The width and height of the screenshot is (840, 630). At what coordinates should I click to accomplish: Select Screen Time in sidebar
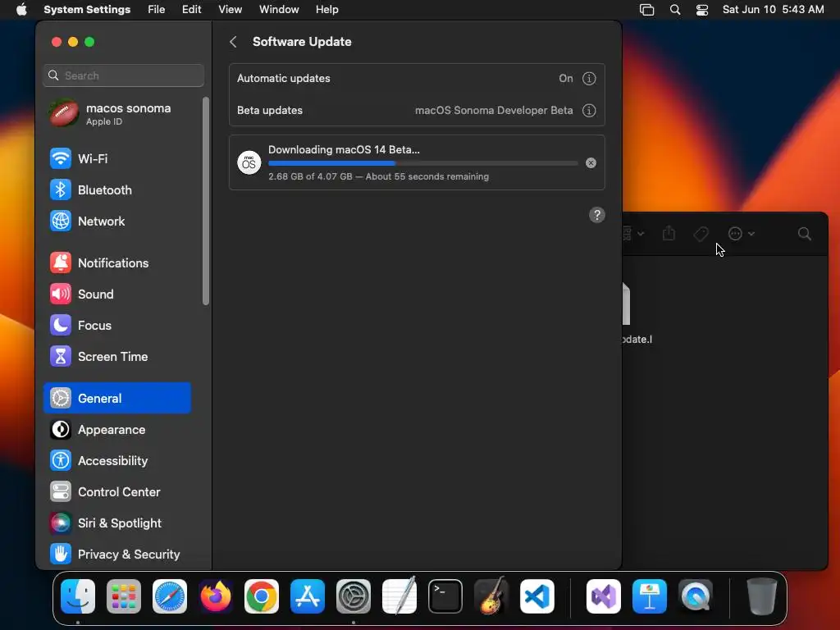point(116,356)
